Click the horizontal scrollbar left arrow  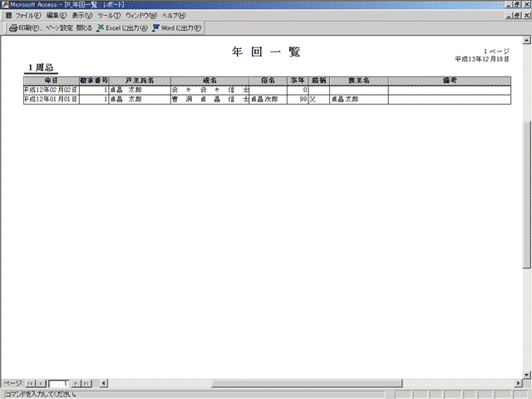pos(102,383)
